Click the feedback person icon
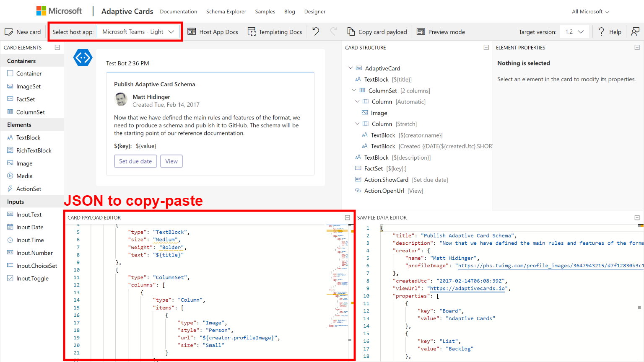 [x=635, y=31]
